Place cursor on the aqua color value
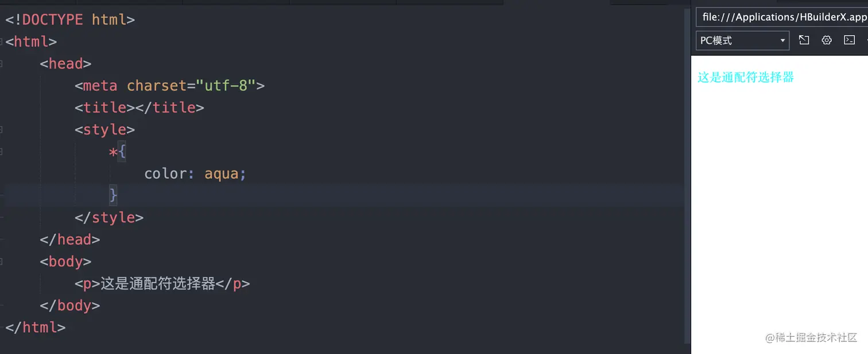This screenshot has width=868, height=354. pyautogui.click(x=221, y=174)
